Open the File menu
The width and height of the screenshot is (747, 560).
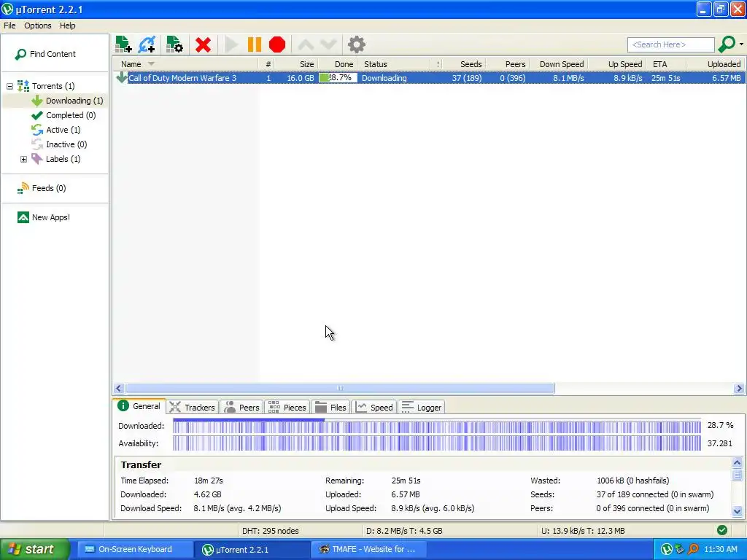pyautogui.click(x=9, y=26)
